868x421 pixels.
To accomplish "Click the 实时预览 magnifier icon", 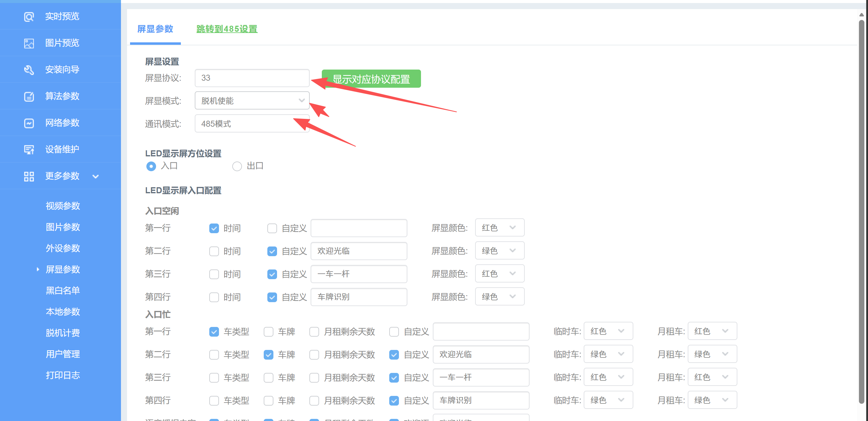I will pyautogui.click(x=29, y=17).
